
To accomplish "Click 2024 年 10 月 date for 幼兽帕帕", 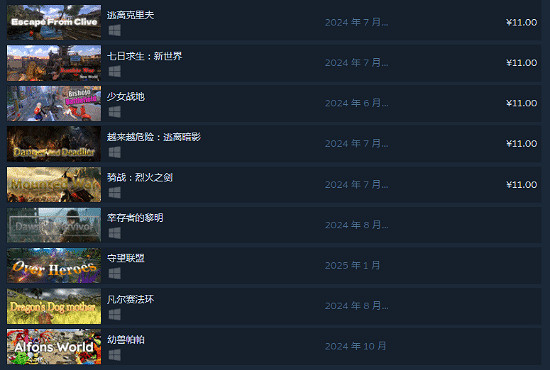I will [355, 347].
